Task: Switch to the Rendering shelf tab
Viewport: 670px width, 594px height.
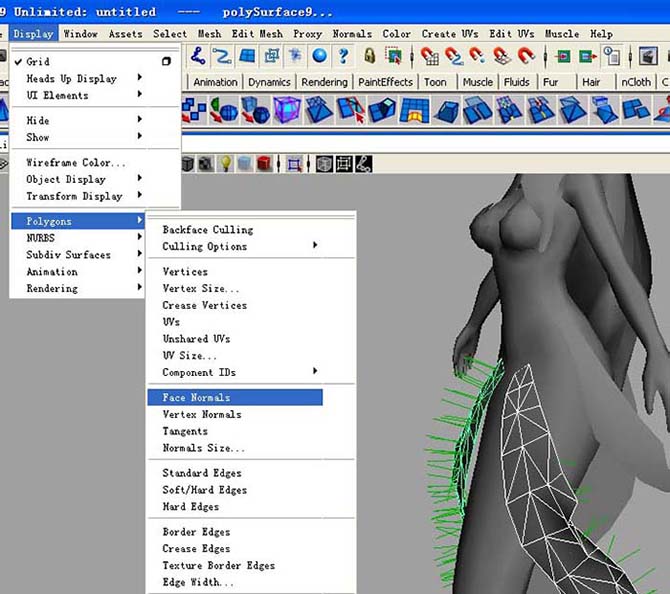Action: [325, 82]
